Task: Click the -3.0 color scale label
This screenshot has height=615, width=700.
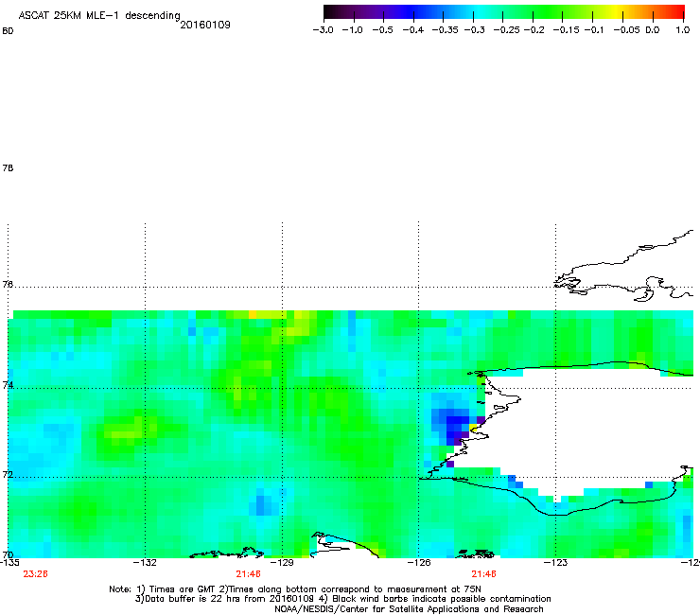Action: (324, 30)
